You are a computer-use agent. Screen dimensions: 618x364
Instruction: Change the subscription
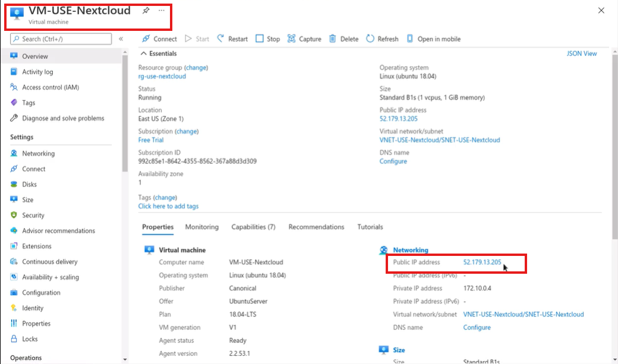pyautogui.click(x=187, y=131)
